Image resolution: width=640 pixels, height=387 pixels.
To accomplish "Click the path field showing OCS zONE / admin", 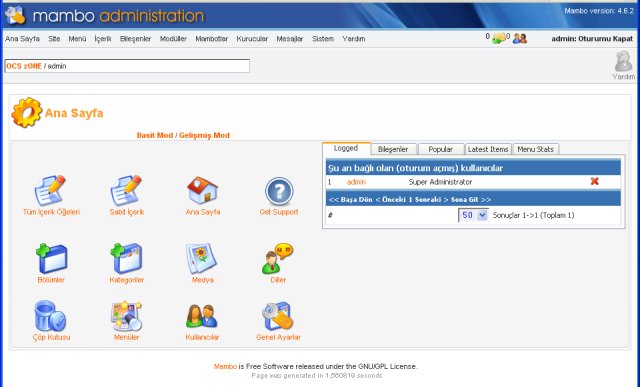I will (127, 66).
